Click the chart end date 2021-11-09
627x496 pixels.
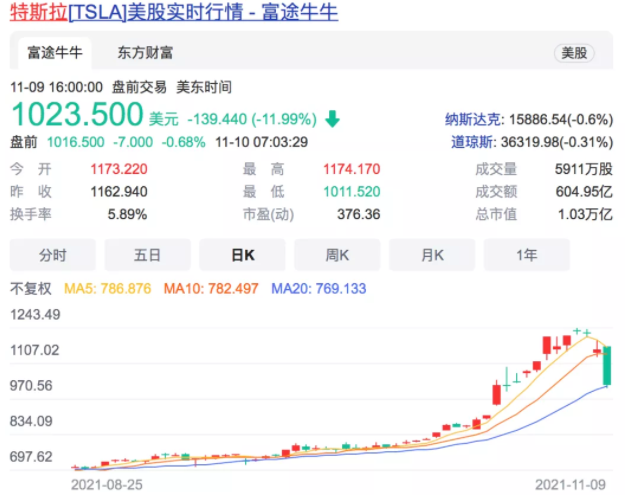[571, 485]
